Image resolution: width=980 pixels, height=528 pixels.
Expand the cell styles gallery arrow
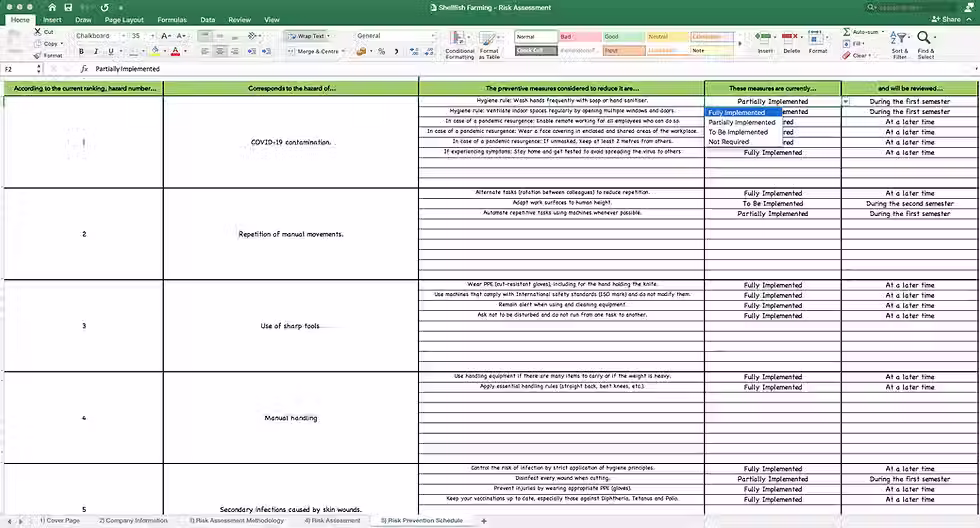pos(741,44)
